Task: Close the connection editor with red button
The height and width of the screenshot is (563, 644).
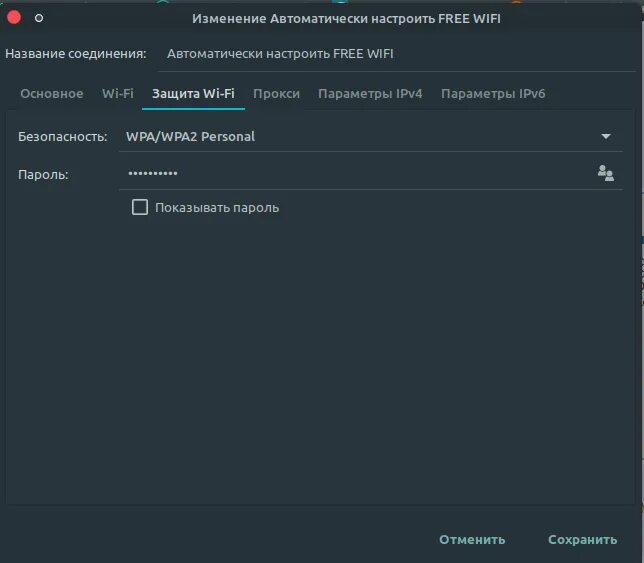Action: (14, 18)
